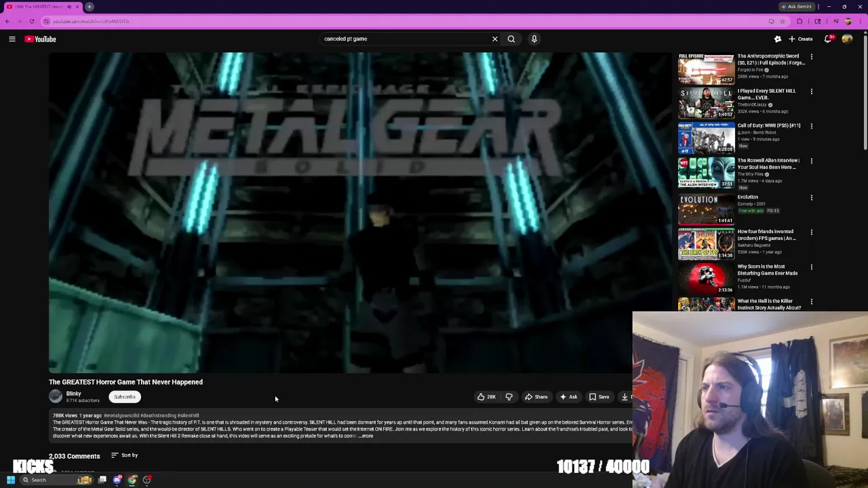Subscribe to the Blinky channel
This screenshot has height=488, width=868.
tap(125, 397)
